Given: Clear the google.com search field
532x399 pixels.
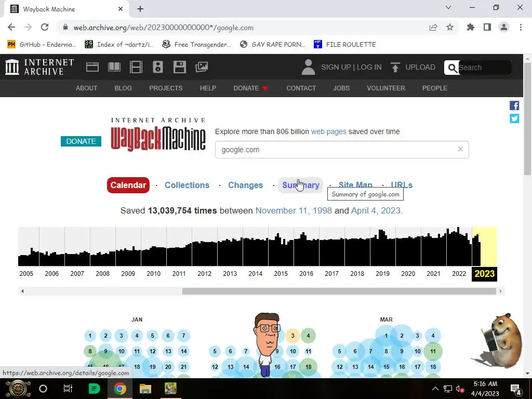Looking at the screenshot, I should tap(460, 149).
